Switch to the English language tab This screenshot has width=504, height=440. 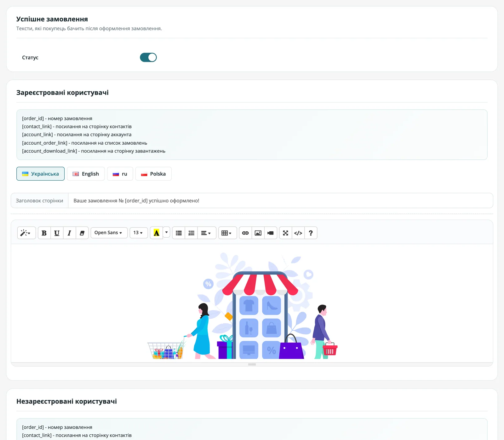[86, 174]
